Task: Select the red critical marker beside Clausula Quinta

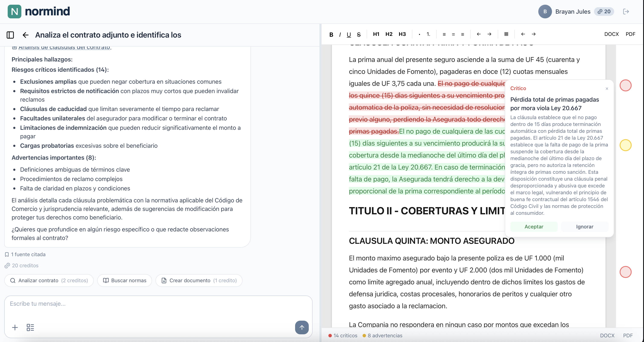Action: [x=625, y=272]
